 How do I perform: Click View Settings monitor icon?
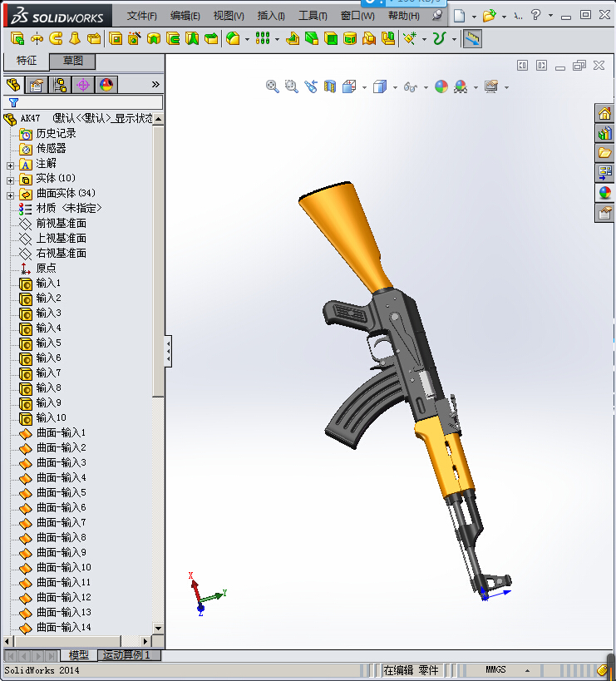(491, 86)
